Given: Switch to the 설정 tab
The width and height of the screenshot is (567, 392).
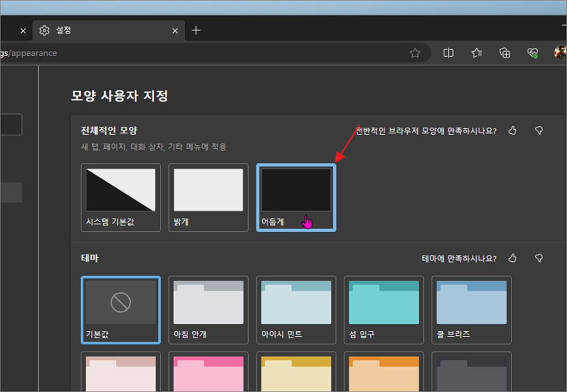Looking at the screenshot, I should click(x=108, y=30).
